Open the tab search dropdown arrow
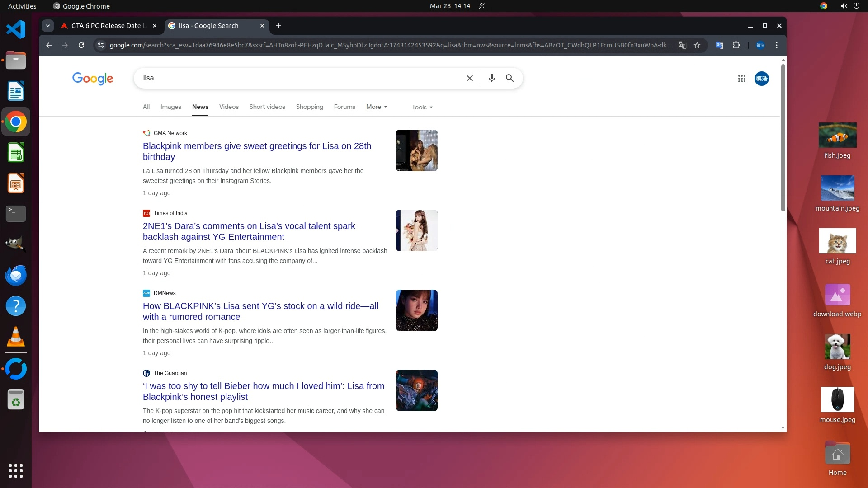This screenshot has width=868, height=488. pos(48,26)
